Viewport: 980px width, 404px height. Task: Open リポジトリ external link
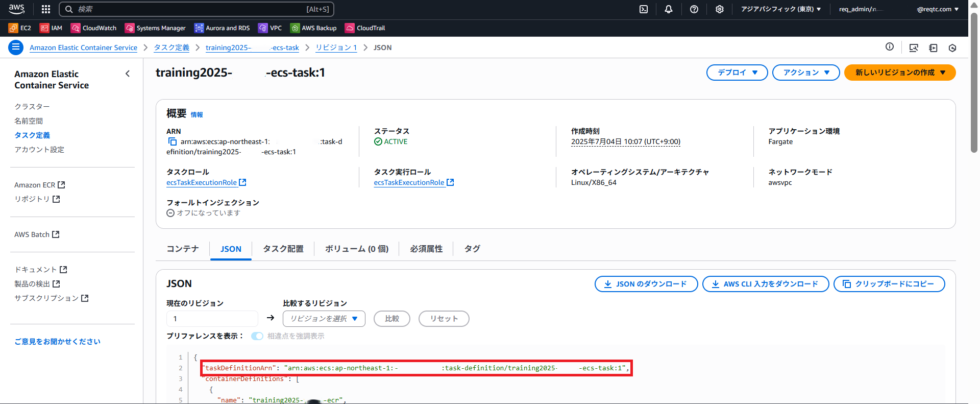37,199
